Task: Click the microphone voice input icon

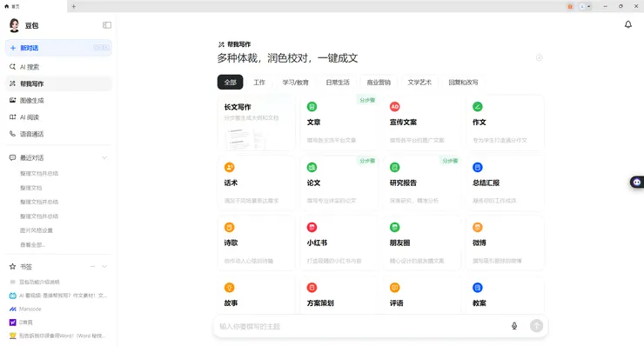Action: click(514, 326)
